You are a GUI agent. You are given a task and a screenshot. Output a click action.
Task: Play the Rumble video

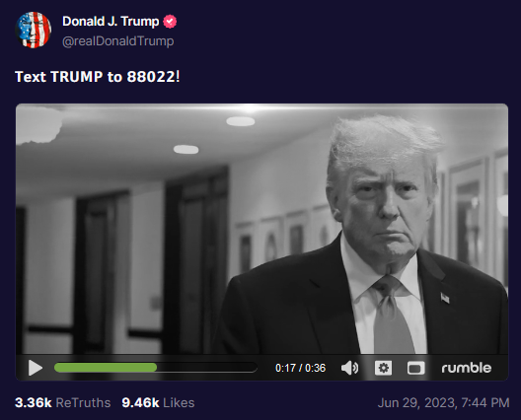[x=36, y=368]
